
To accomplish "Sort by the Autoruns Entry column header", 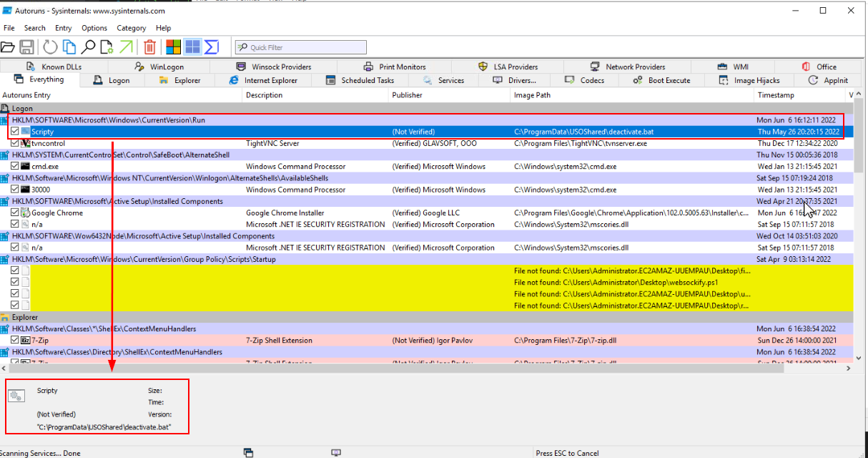I will pos(122,95).
